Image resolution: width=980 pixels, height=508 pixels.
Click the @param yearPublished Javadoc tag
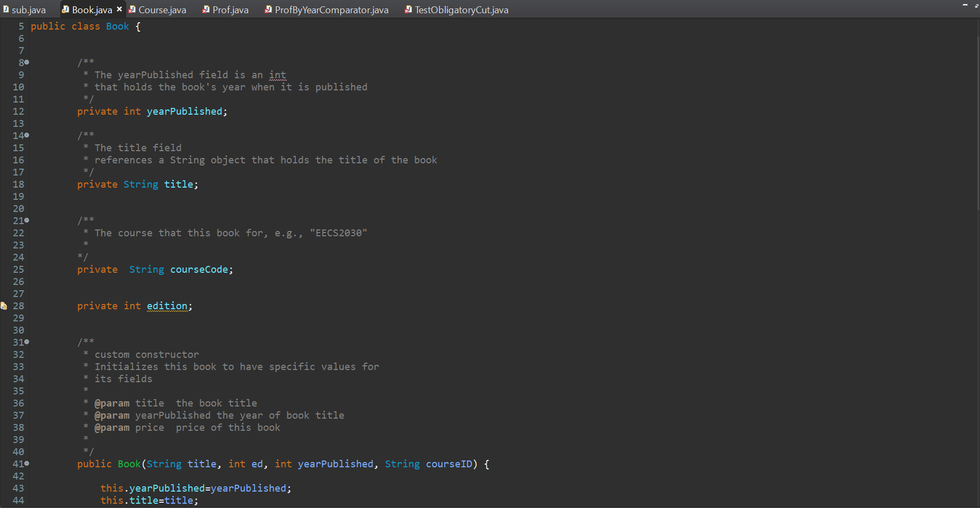[111, 415]
